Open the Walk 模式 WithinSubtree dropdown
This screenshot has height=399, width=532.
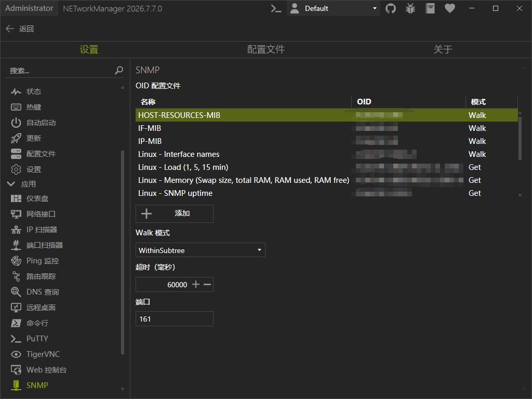click(200, 250)
